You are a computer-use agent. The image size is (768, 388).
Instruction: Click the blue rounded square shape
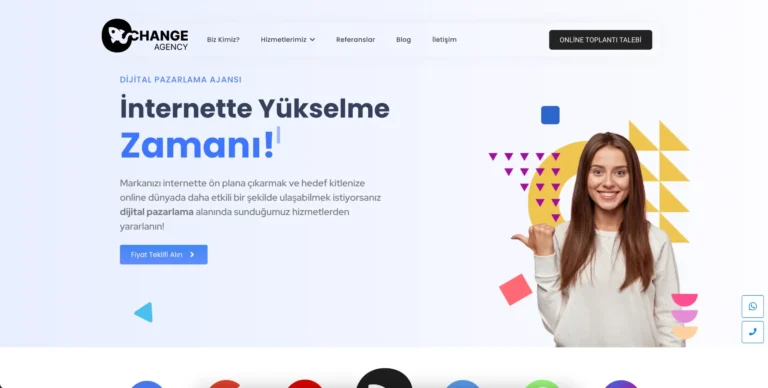[550, 115]
